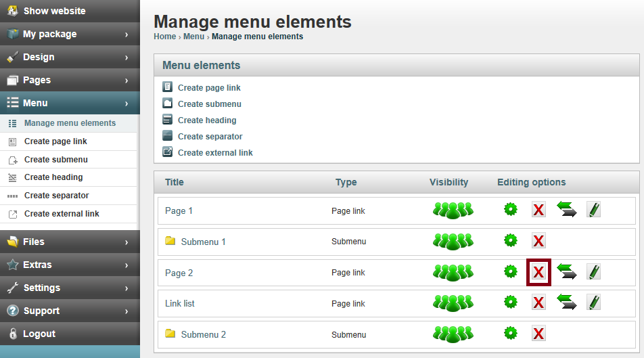Toggle visibility people icon for Link list
The height and width of the screenshot is (358, 644).
453,303
